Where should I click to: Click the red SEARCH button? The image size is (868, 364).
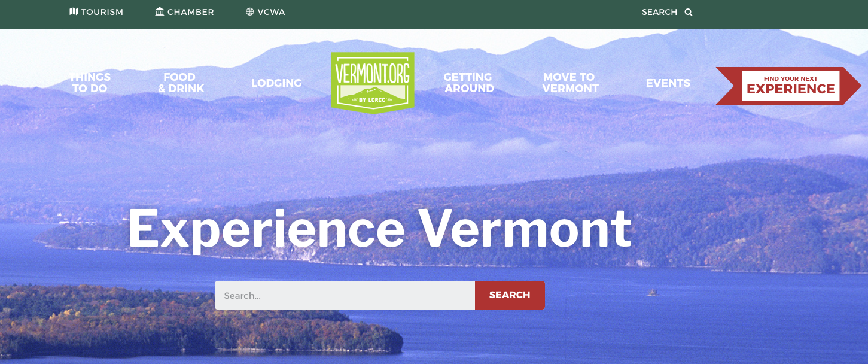[510, 295]
